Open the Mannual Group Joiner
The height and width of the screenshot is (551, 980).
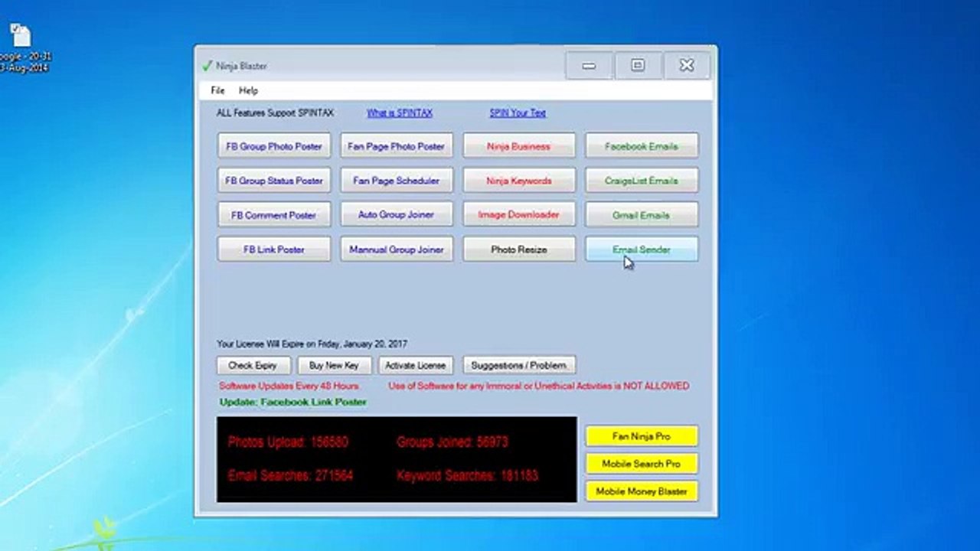(397, 249)
